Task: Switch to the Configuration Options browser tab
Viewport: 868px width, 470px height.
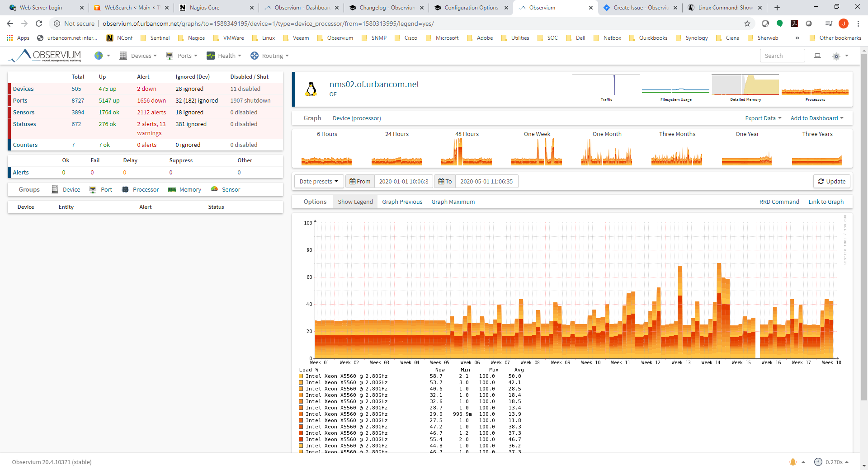Action: (x=472, y=8)
